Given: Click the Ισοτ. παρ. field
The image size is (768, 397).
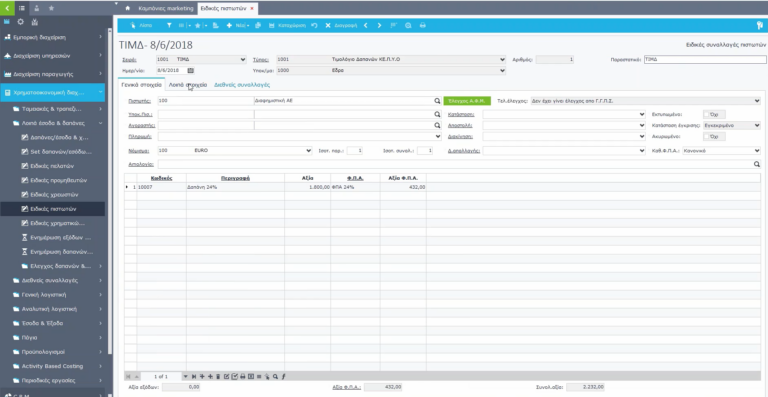Looking at the screenshot, I should coord(355,151).
